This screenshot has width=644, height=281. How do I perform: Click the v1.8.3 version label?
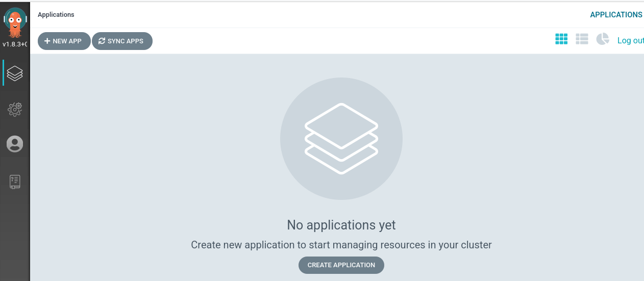[x=15, y=44]
